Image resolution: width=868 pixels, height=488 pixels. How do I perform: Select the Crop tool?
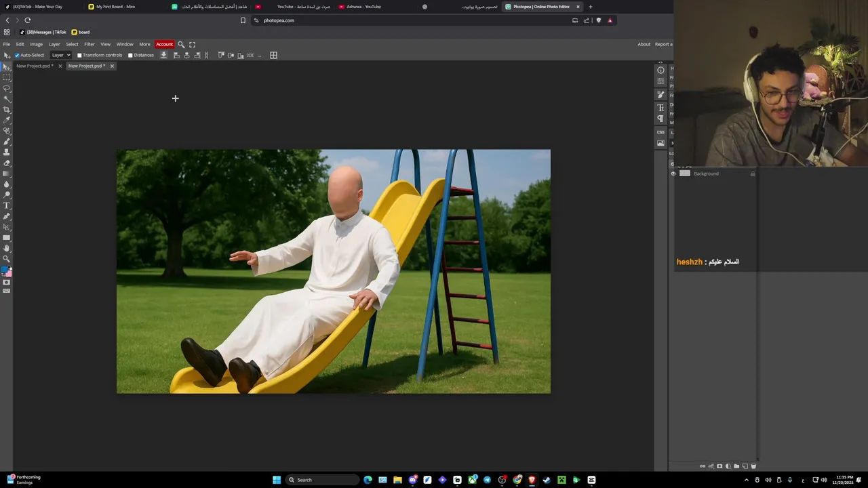(7, 110)
